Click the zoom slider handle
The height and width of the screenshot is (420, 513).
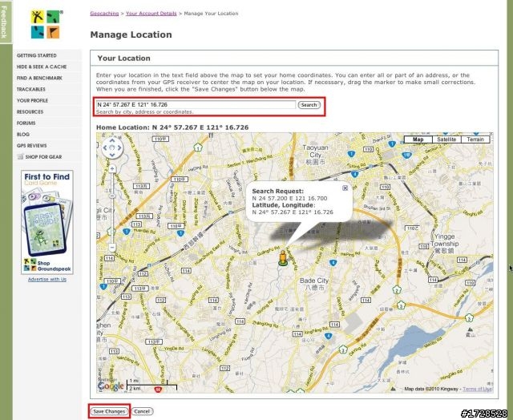tap(112, 196)
